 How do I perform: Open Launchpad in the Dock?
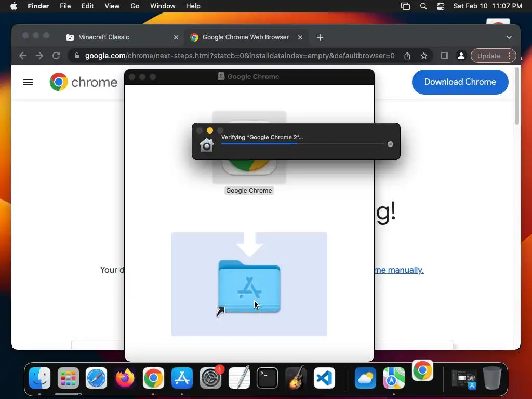[x=68, y=378]
